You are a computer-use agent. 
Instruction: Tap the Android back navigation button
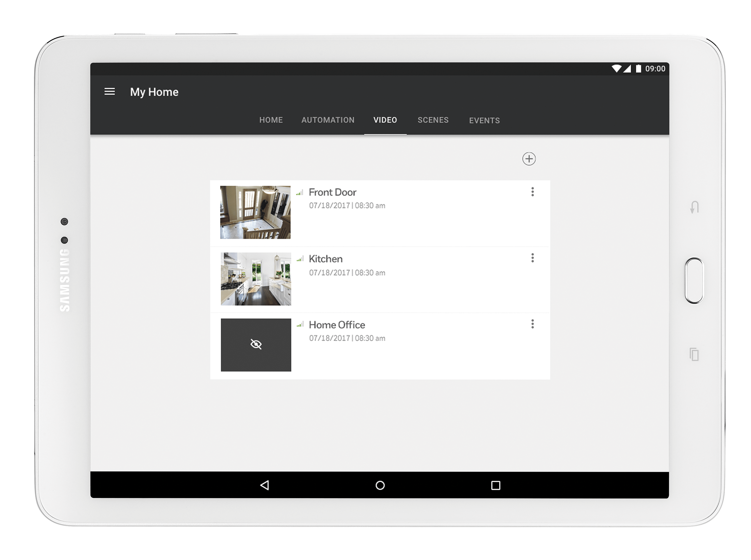pyautogui.click(x=264, y=485)
